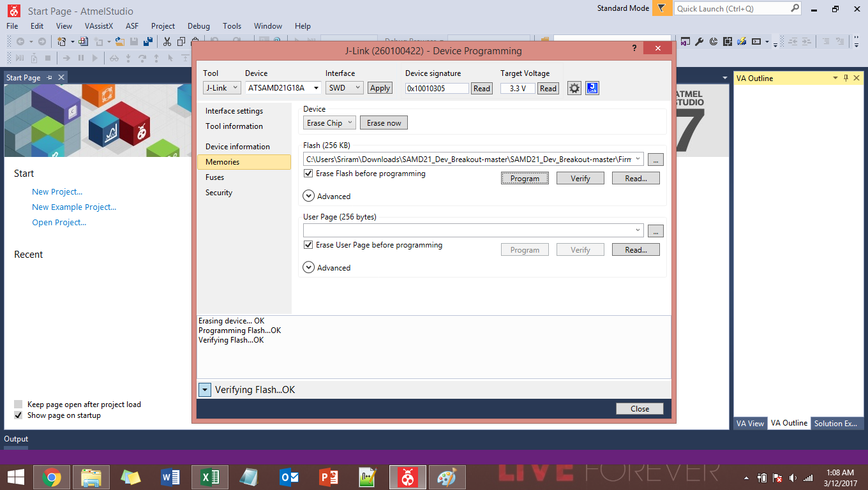Collapse the status log arrow button
This screenshot has width=868, height=490.
pyautogui.click(x=204, y=390)
